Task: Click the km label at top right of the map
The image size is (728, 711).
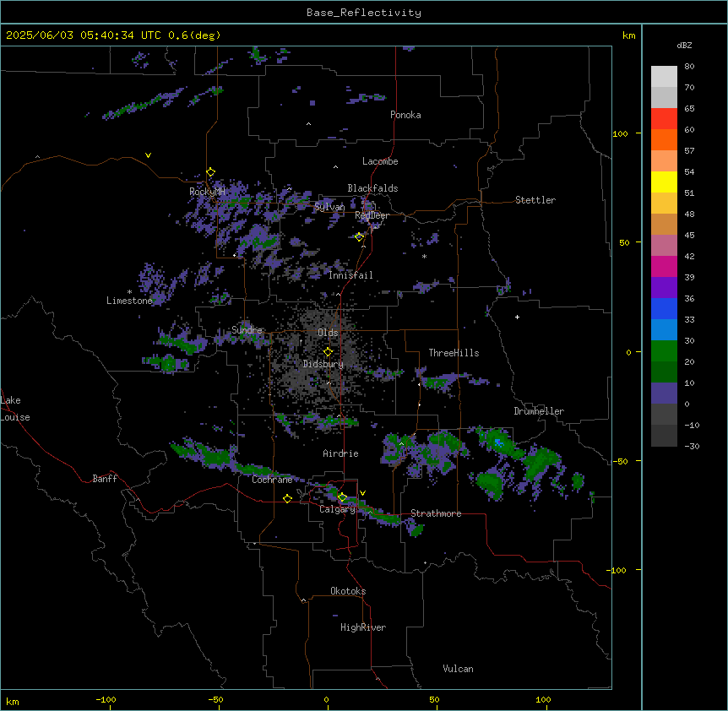Action: (629, 35)
